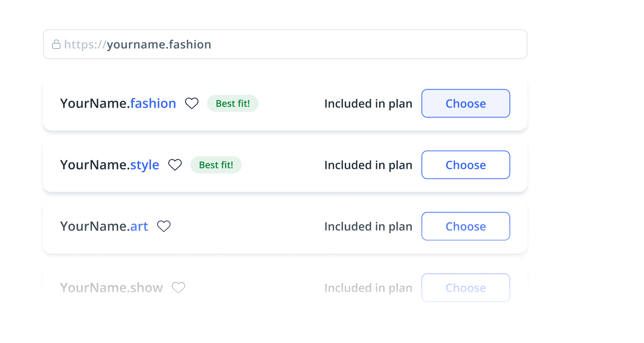Image resolution: width=644 pixels, height=343 pixels.
Task: Click the disabled Choose button for YourName.show
Action: 465,287
